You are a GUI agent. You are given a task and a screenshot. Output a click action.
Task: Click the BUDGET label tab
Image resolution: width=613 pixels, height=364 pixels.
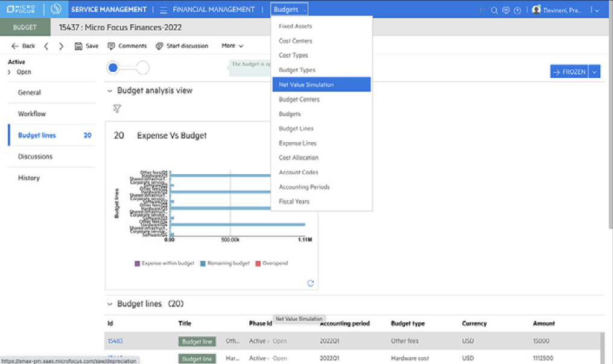(x=25, y=27)
